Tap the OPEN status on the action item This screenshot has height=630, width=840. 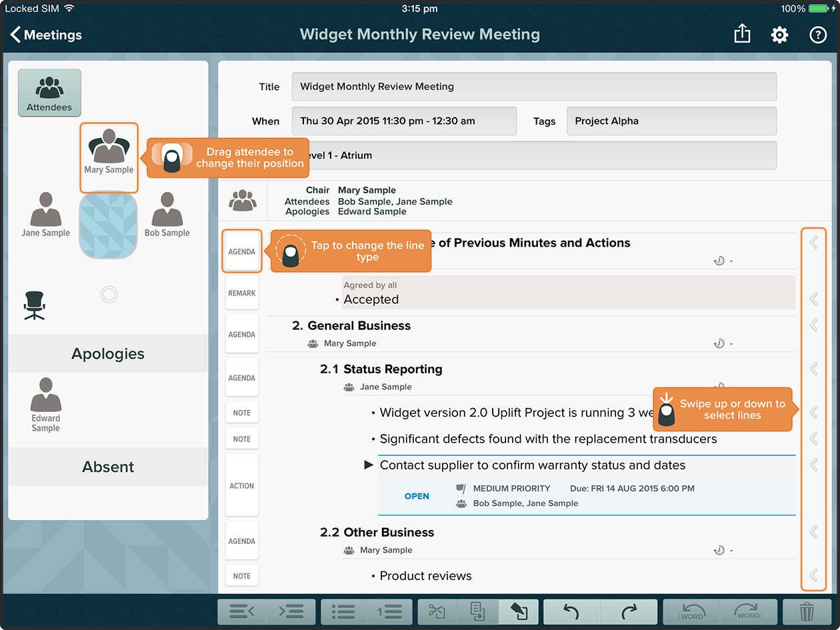click(x=417, y=496)
